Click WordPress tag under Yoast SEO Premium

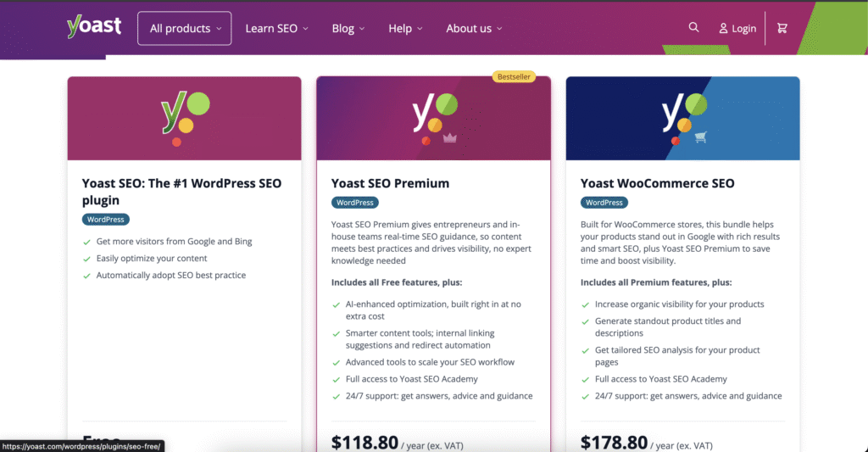[355, 203]
